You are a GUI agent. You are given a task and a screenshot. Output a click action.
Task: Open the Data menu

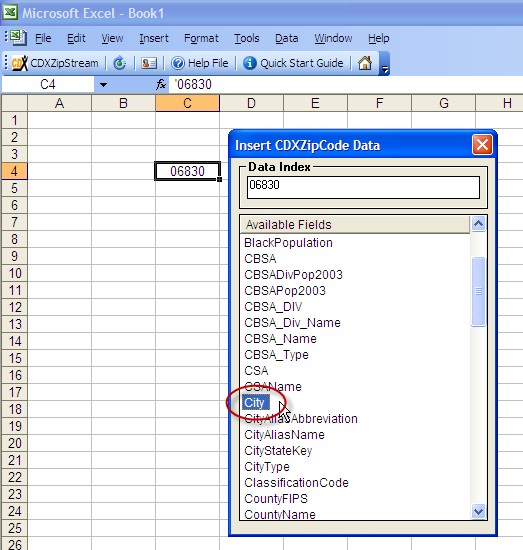pos(287,38)
